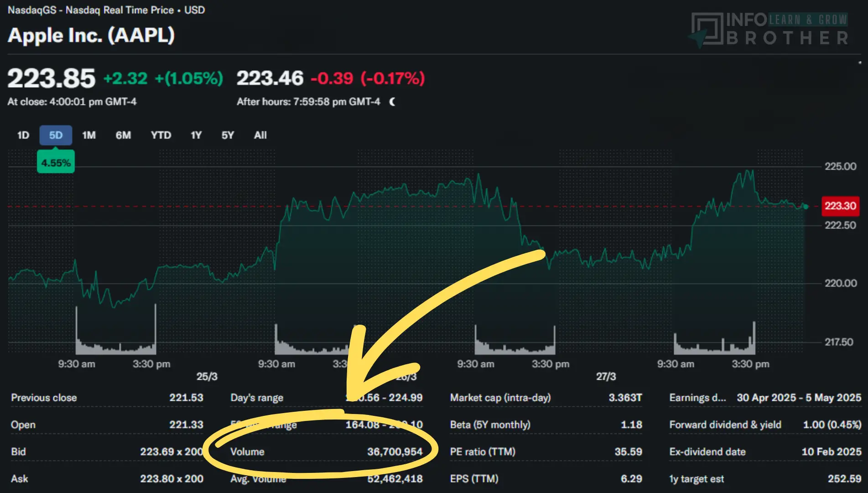Choose the YTD chart range
This screenshot has width=868, height=493.
(x=161, y=135)
